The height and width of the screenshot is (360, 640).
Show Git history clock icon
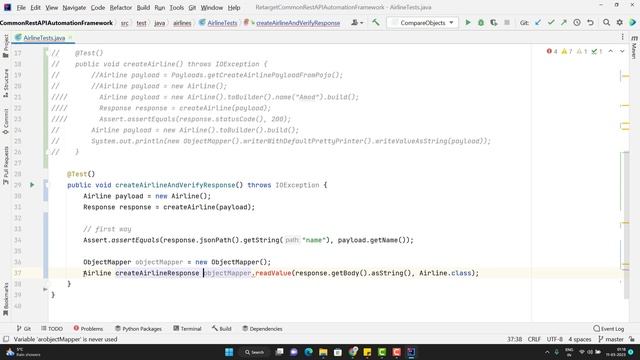(577, 23)
